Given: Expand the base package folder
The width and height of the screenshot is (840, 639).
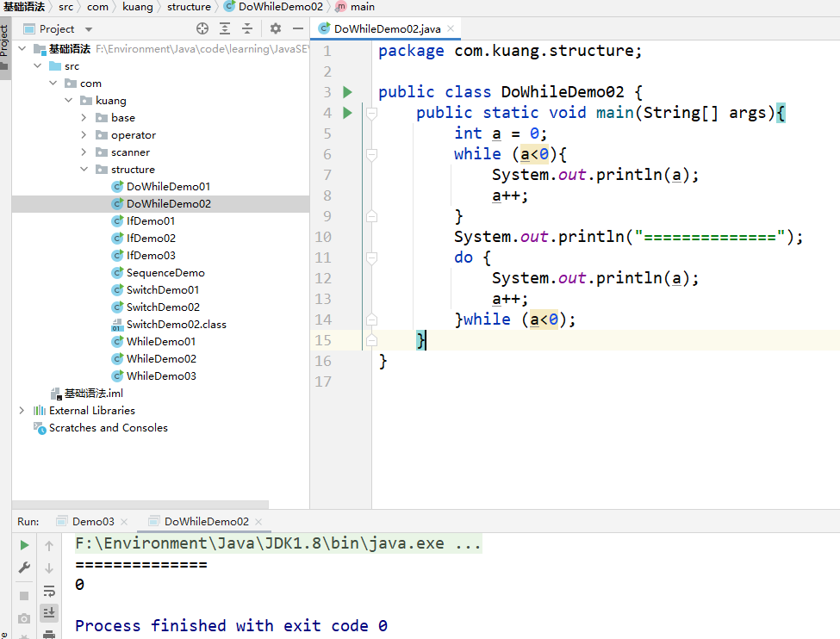Looking at the screenshot, I should point(84,118).
